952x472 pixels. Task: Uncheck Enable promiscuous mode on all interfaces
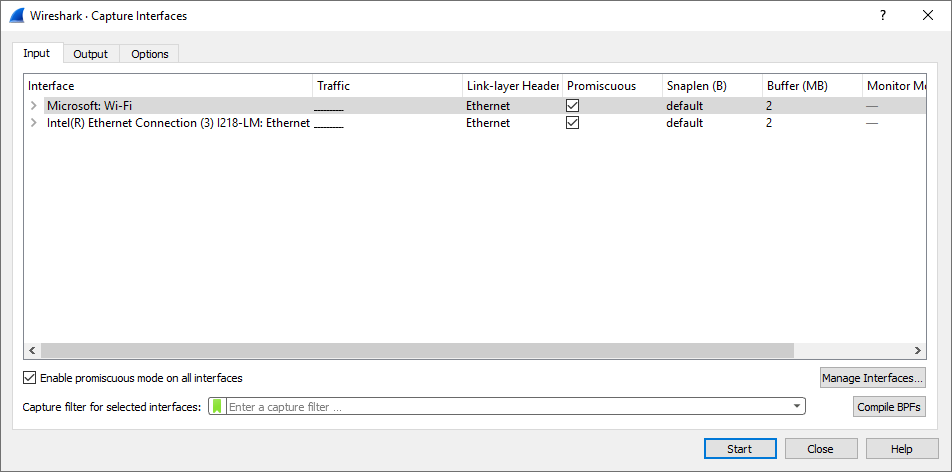click(30, 378)
